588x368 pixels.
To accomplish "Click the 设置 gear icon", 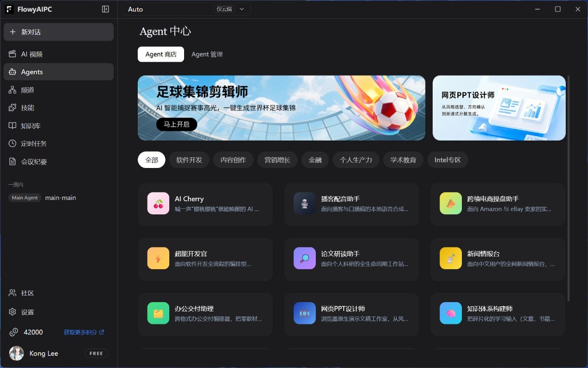I will click(x=13, y=312).
